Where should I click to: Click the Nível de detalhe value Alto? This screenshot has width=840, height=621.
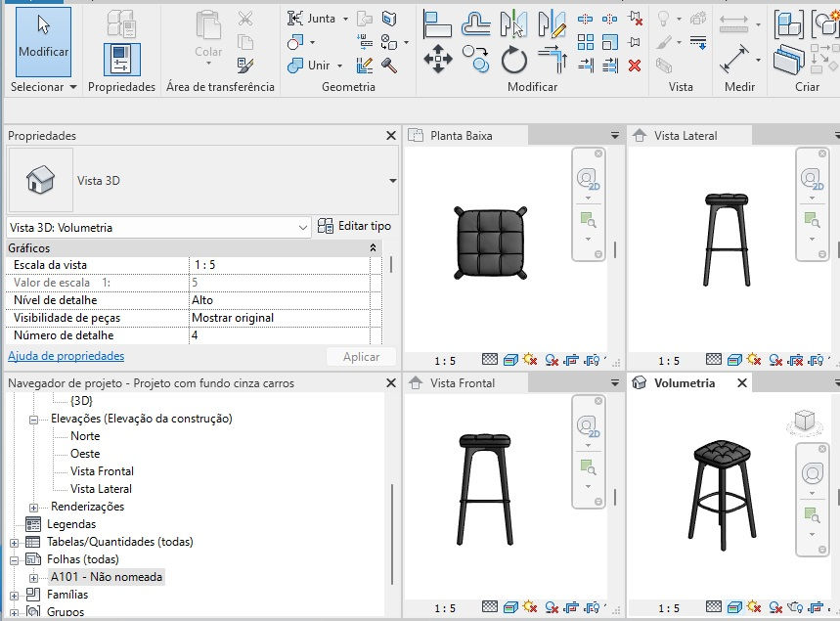tap(280, 300)
